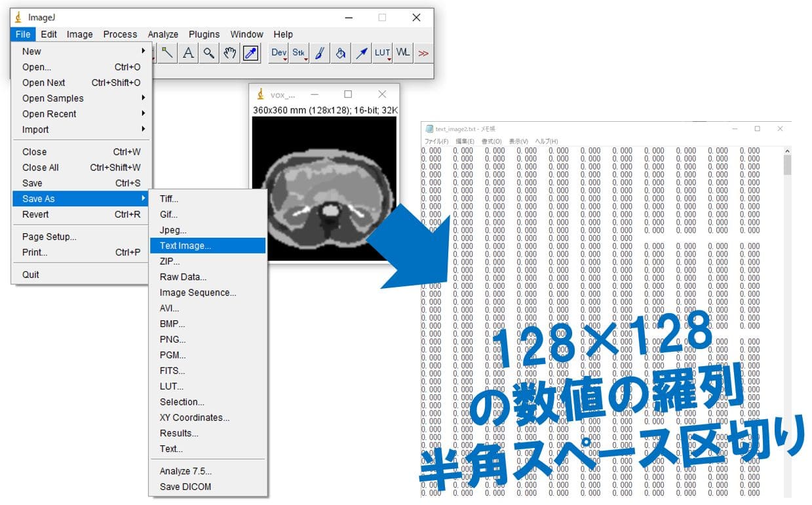This screenshot has height=505, width=812.
Task: Choose Revert
Action: point(81,214)
